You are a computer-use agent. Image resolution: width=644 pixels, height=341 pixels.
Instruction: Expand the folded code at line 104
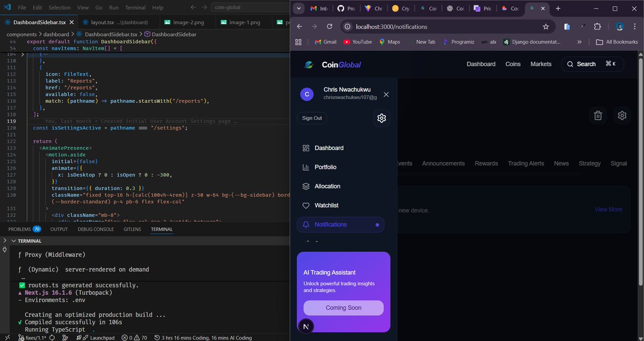[22, 55]
